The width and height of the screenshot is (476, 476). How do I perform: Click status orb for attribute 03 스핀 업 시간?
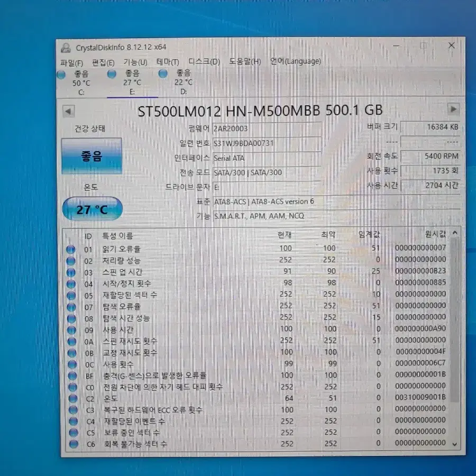(71, 272)
